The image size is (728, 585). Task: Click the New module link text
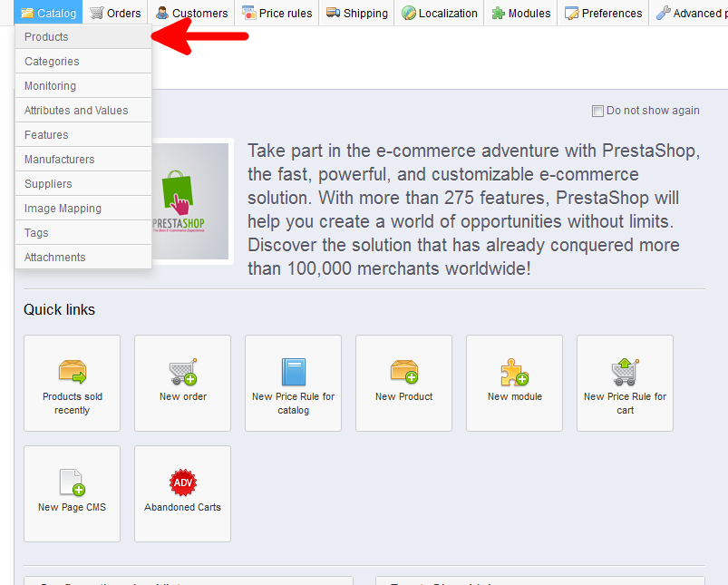coord(515,396)
